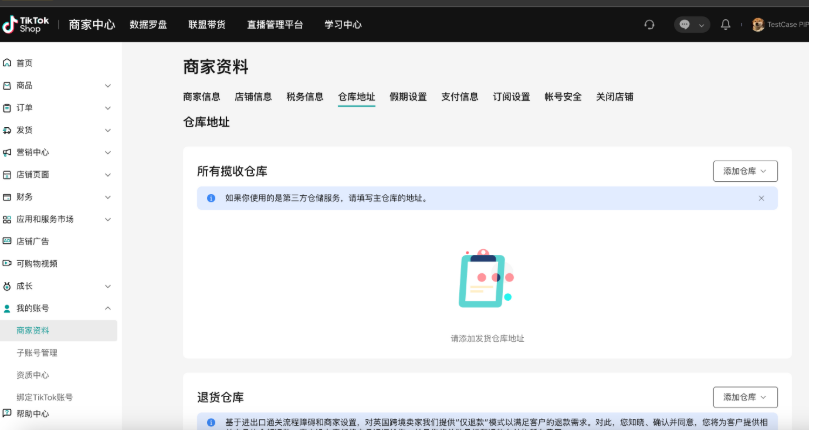Open 绑定TikTok账号 in sidebar
This screenshot has width=817, height=430.
pyautogui.click(x=45, y=397)
